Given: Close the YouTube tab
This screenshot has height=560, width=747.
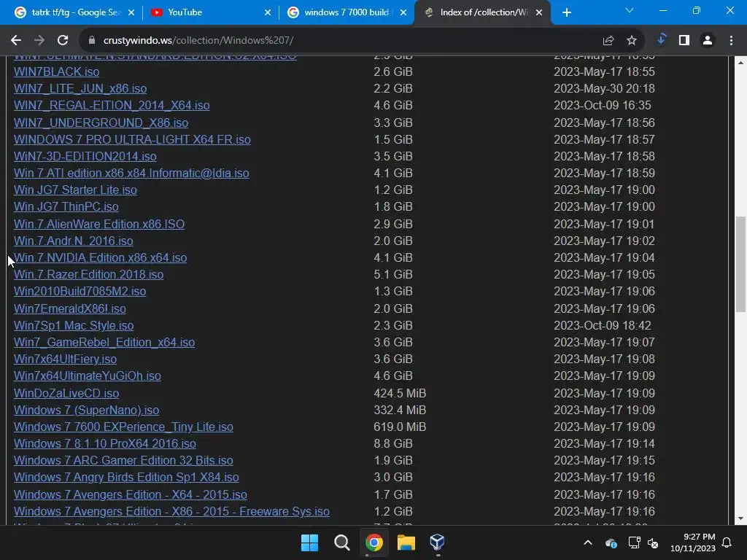Looking at the screenshot, I should click(268, 12).
